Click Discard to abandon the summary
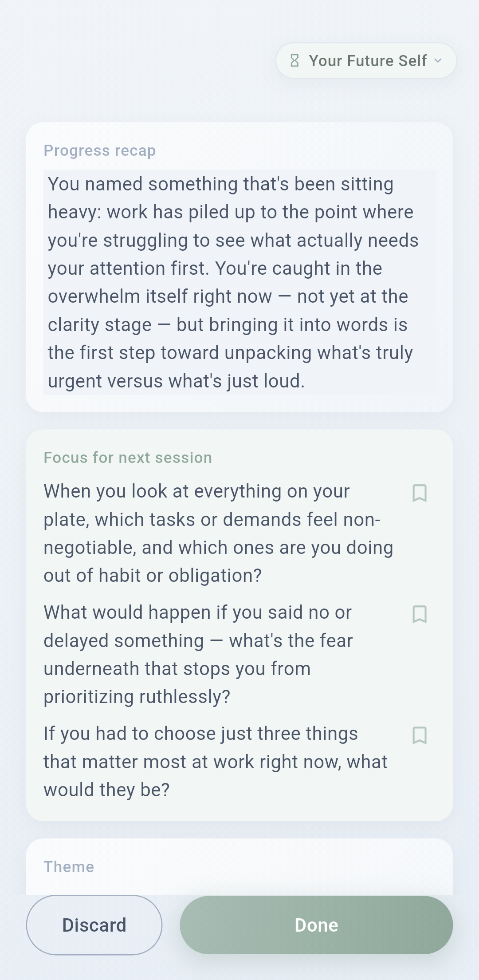The image size is (479, 980). tap(94, 925)
